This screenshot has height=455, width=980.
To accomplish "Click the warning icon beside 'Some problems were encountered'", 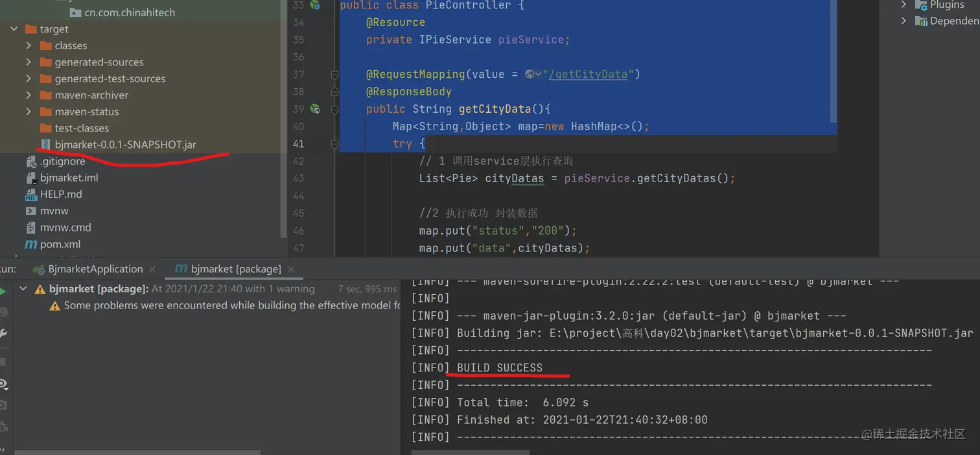I will [x=55, y=305].
